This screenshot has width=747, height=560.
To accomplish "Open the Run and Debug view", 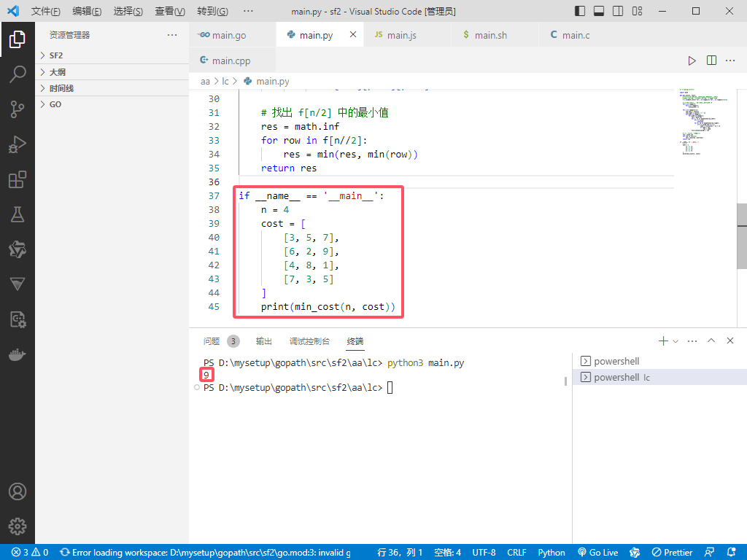I will (x=18, y=144).
